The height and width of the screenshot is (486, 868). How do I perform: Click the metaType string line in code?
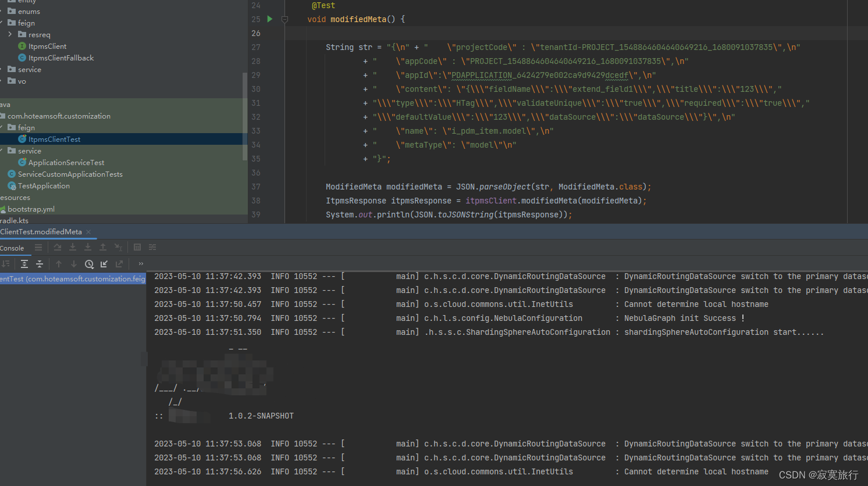[x=440, y=145]
